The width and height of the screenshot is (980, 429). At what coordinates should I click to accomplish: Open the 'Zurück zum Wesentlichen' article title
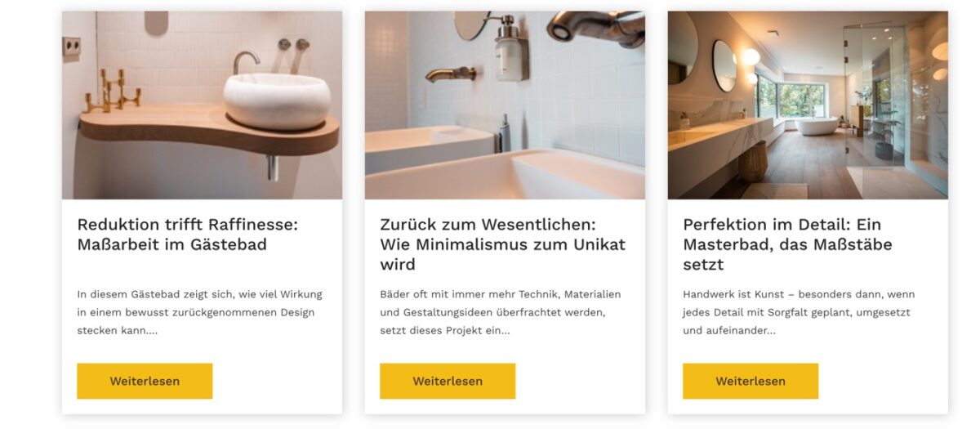click(502, 244)
